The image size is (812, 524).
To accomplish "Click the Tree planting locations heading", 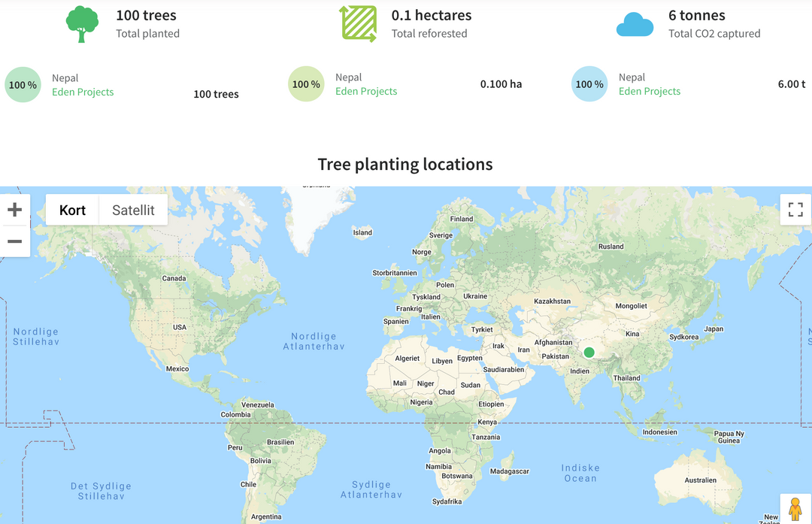I will click(x=405, y=164).
